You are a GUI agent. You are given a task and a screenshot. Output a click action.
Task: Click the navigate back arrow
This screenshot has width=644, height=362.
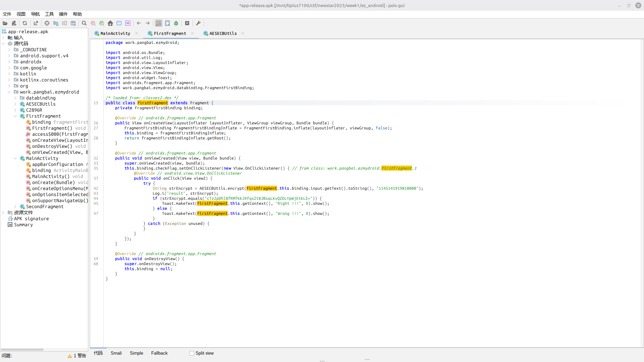pos(139,23)
